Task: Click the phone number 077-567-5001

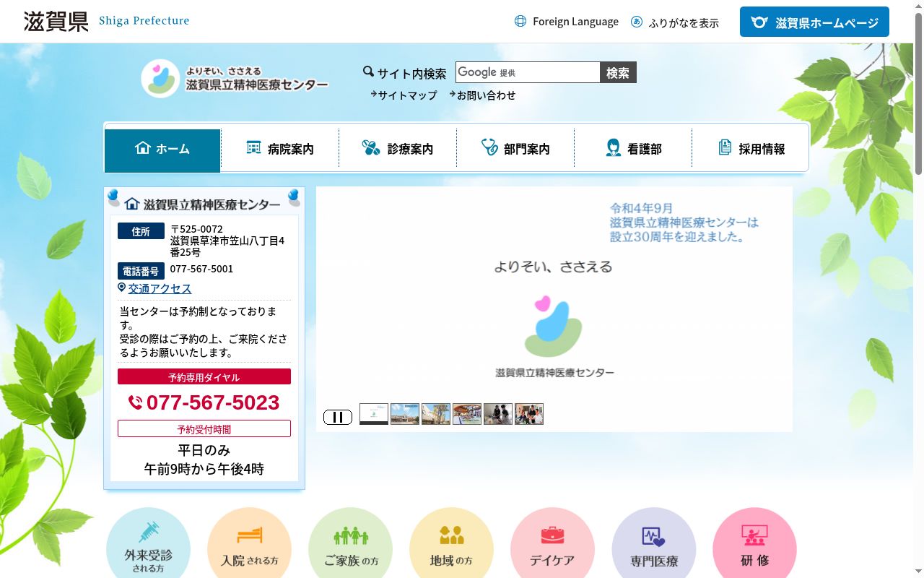Action: coord(201,269)
